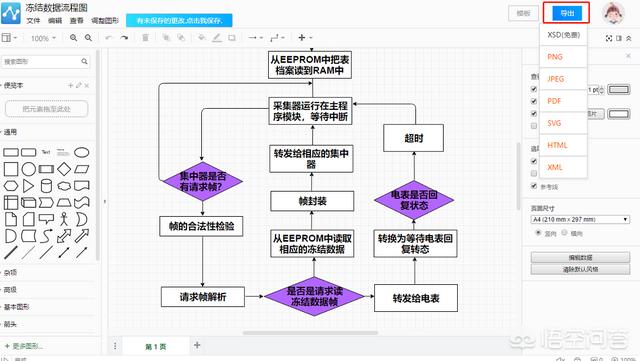The width and height of the screenshot is (640, 361).
Task: Click the zoom out magnifier icon
Action: pyautogui.click(x=88, y=38)
